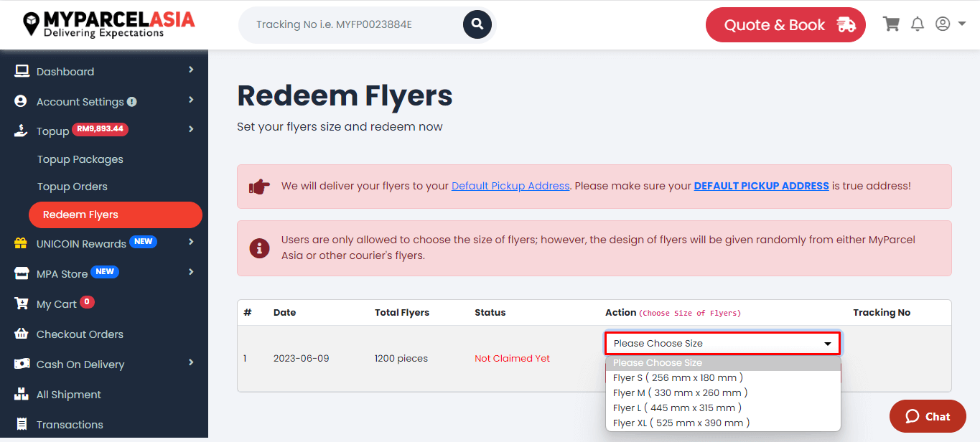Open Redeem Flyers in sidebar
The width and height of the screenshot is (980, 442).
tap(116, 215)
